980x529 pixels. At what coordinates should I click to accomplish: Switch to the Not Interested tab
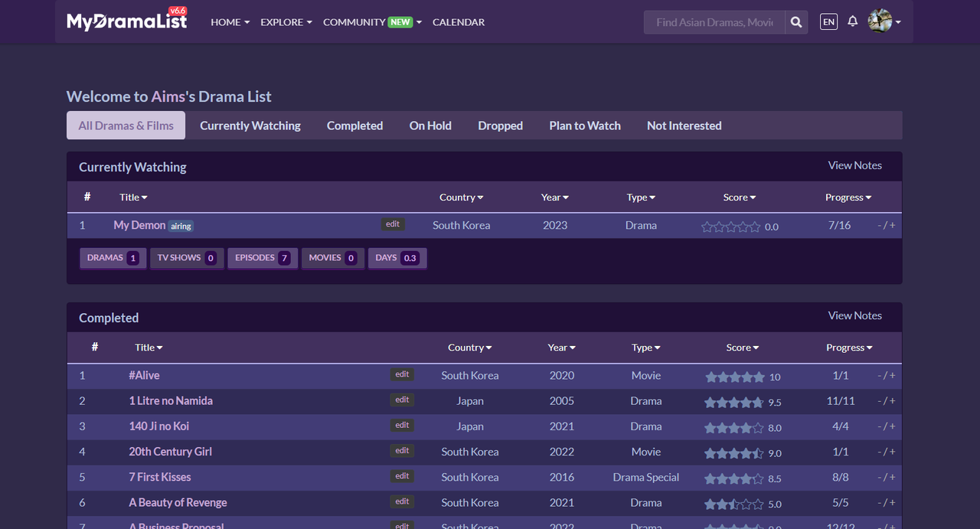(684, 126)
